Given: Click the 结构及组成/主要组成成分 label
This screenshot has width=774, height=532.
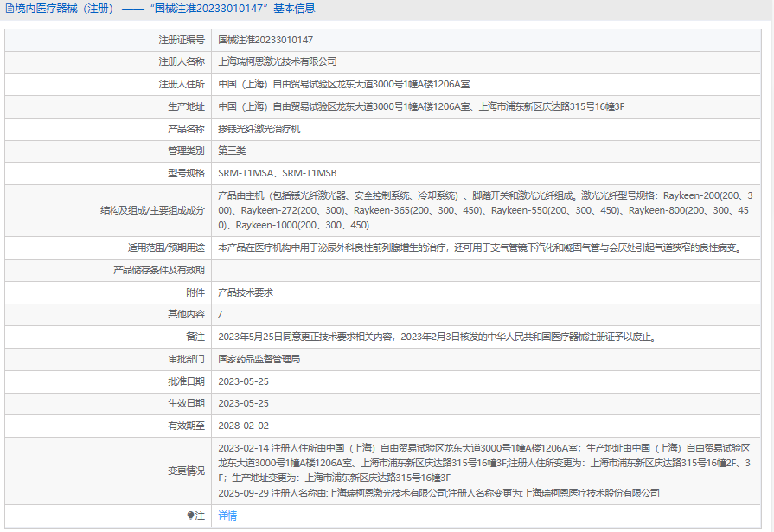Looking at the screenshot, I should click(x=152, y=210).
